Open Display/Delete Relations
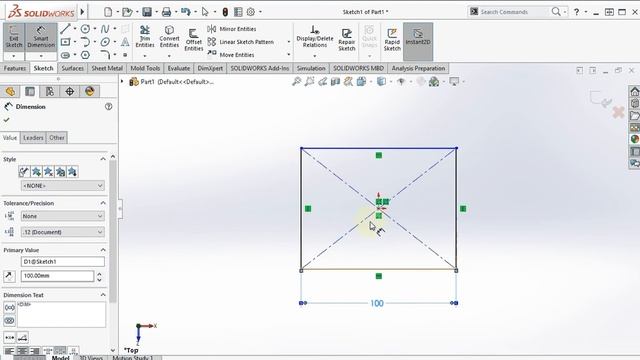 [315, 37]
